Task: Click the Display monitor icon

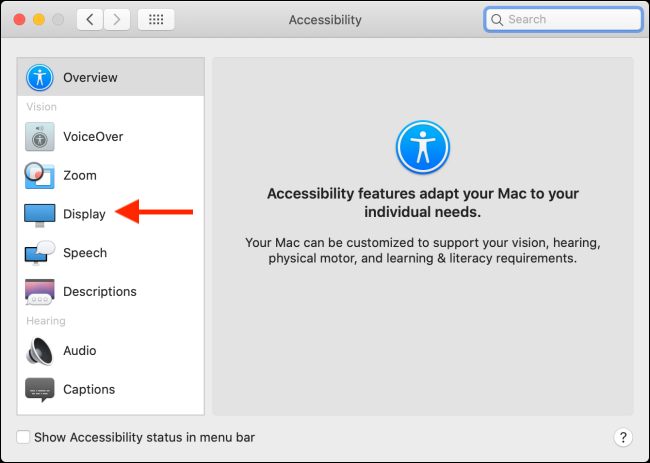Action: [39, 214]
